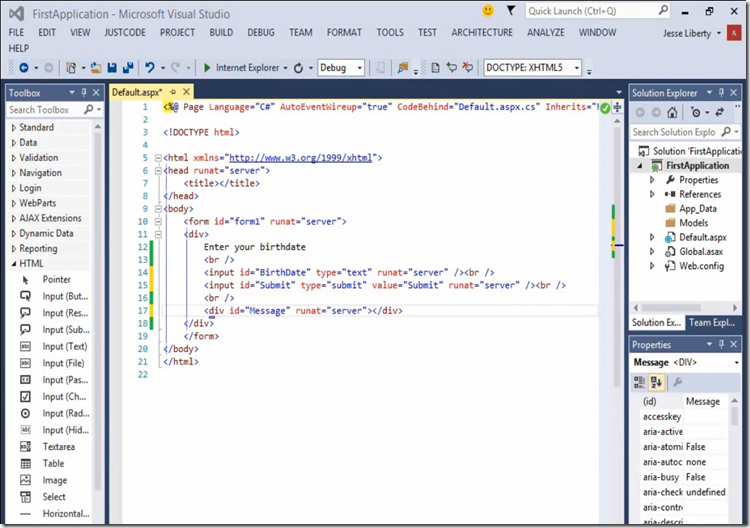Collapse the form element at line 10

[158, 221]
